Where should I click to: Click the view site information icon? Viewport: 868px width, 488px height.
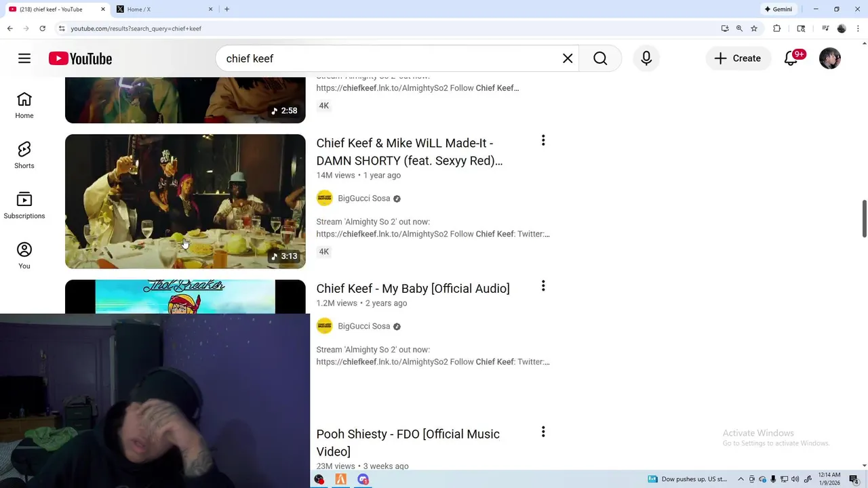[x=62, y=28]
